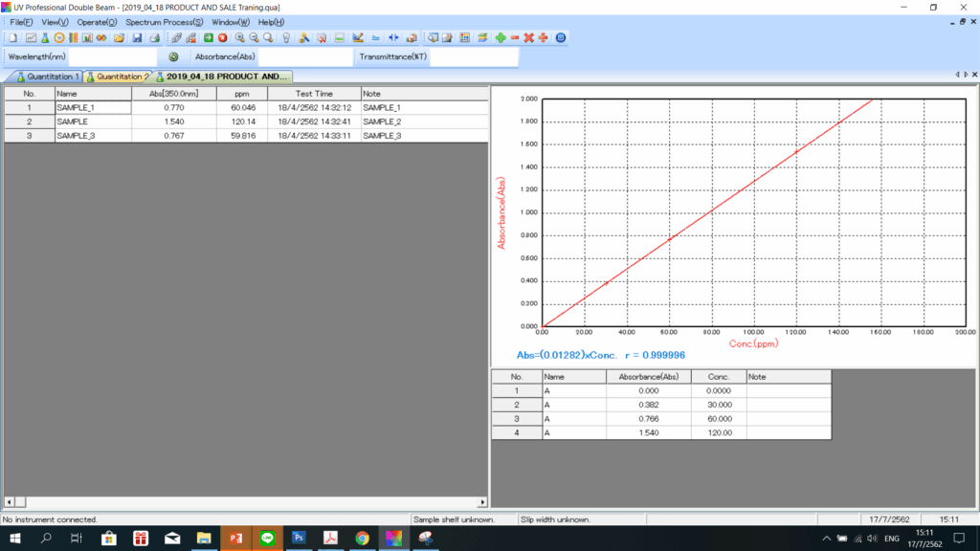Open Google Chrome from the taskbar
The image size is (980, 551).
click(x=363, y=539)
